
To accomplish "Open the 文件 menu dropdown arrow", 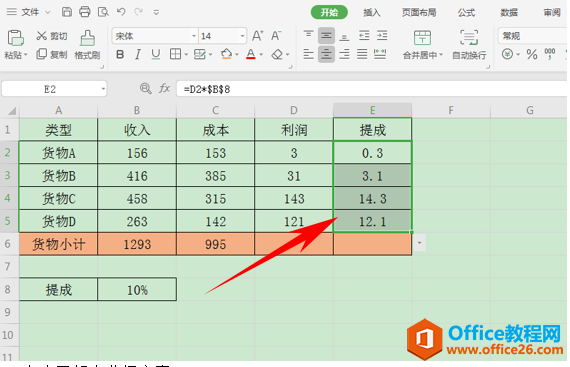I will point(48,12).
